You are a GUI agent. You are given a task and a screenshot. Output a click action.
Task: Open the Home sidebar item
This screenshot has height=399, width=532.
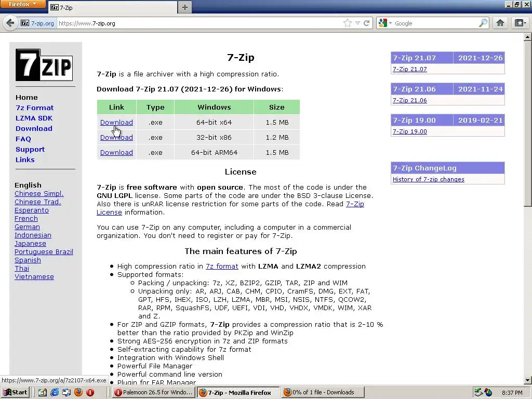coord(26,97)
